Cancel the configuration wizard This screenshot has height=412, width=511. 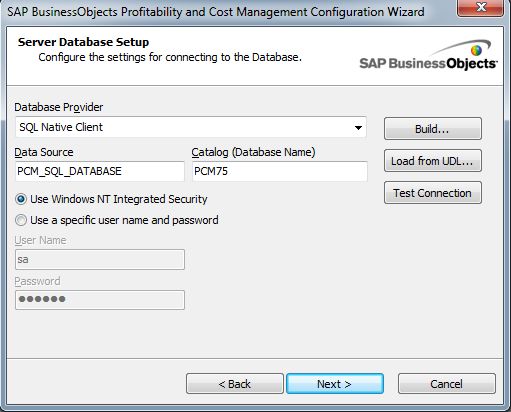pyautogui.click(x=447, y=384)
